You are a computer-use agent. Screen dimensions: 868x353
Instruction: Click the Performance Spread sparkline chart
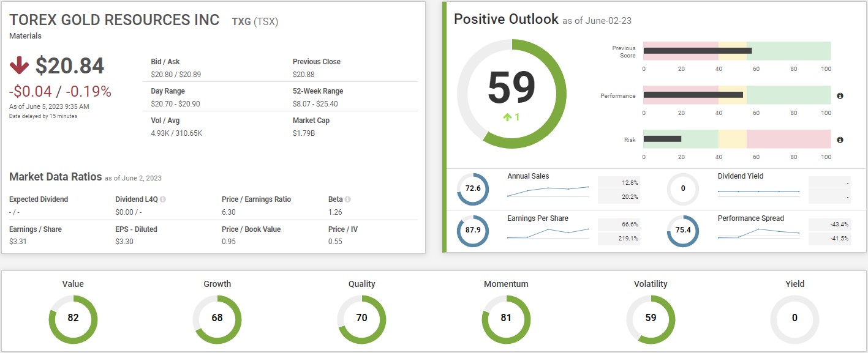(x=759, y=233)
